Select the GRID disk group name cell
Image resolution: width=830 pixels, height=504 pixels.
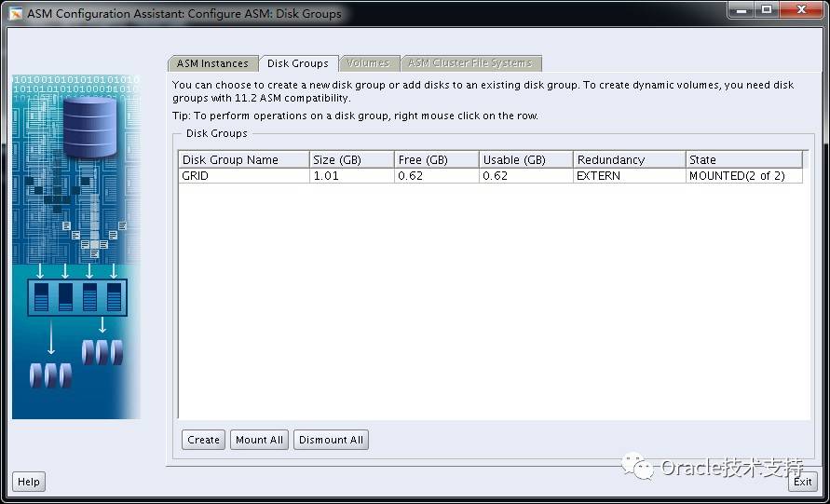244,176
